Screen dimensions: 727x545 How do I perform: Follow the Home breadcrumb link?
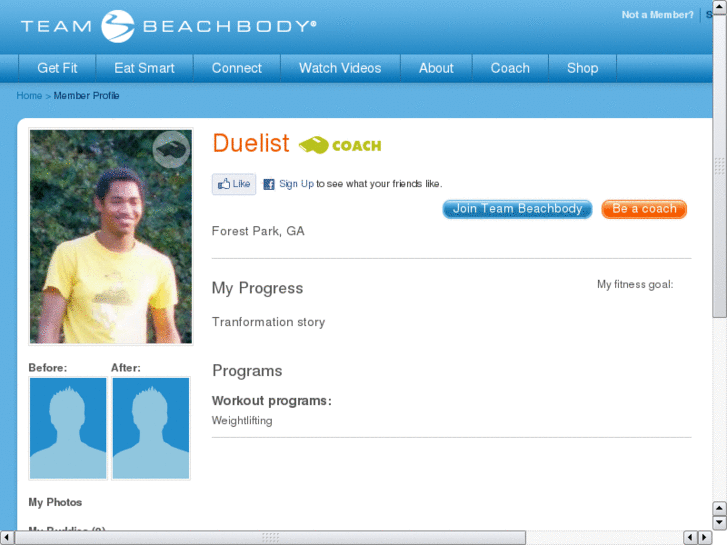tap(29, 96)
